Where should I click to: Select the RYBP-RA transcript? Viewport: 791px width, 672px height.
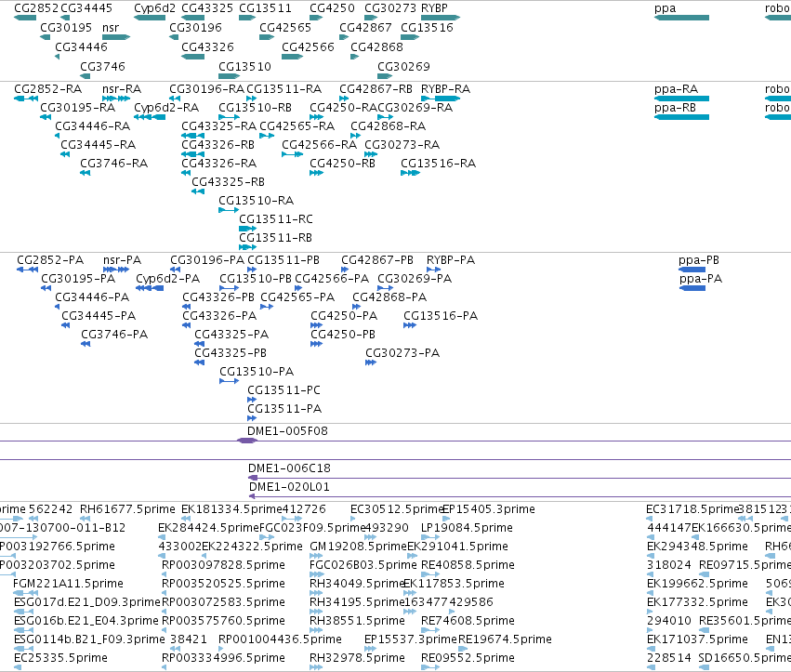point(441,99)
